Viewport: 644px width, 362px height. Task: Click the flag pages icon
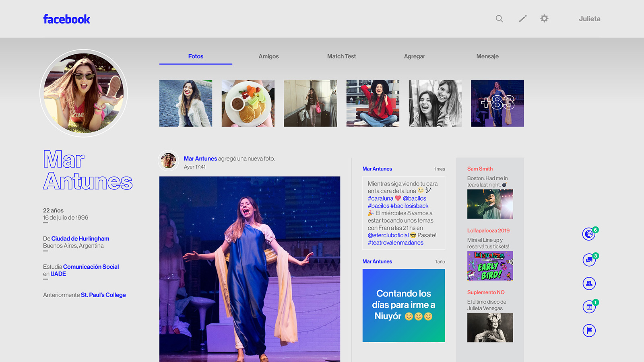coord(589,331)
